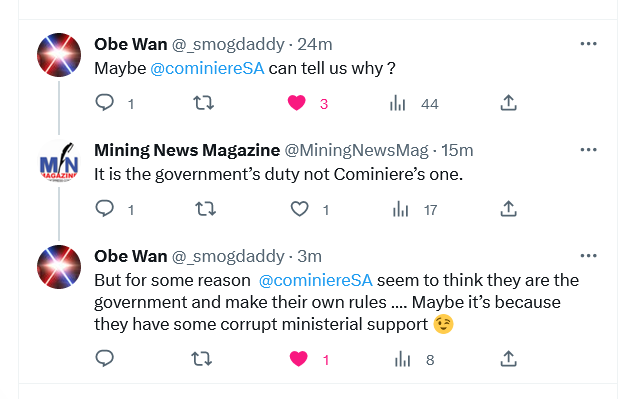The image size is (632, 399).
Task: Open more options for Obe Wan's 24m tweet
Action: click(588, 44)
